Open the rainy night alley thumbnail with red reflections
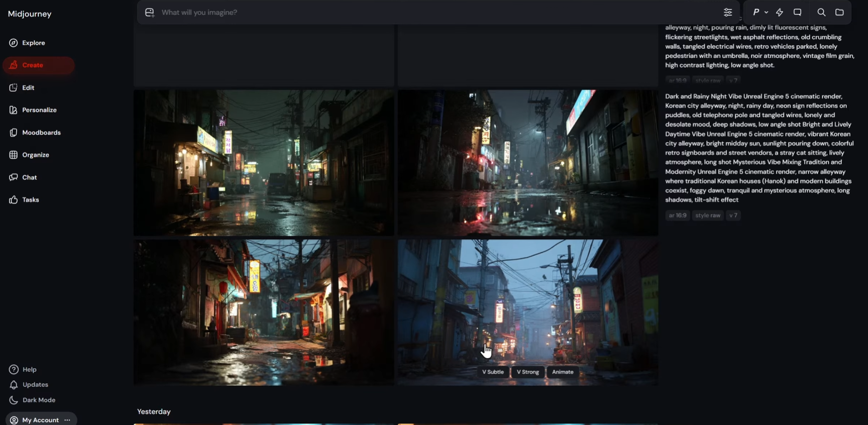Screen dimensions: 868x425 [x=528, y=163]
